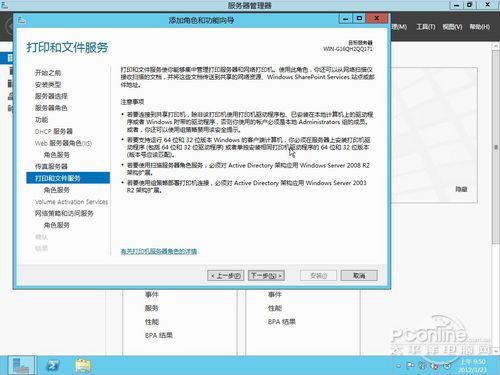Screen dimensions: 500x375
Task: Select 功能 step in wizard sidebar
Action: click(x=42, y=120)
